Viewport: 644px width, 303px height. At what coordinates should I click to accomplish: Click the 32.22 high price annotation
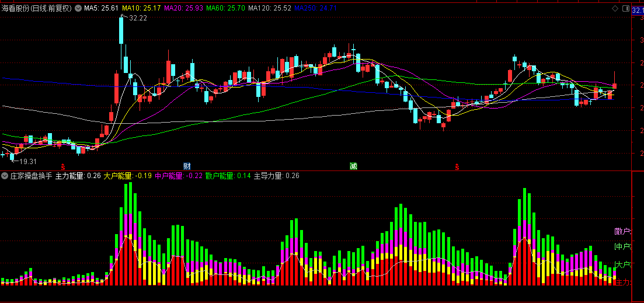tap(138, 18)
